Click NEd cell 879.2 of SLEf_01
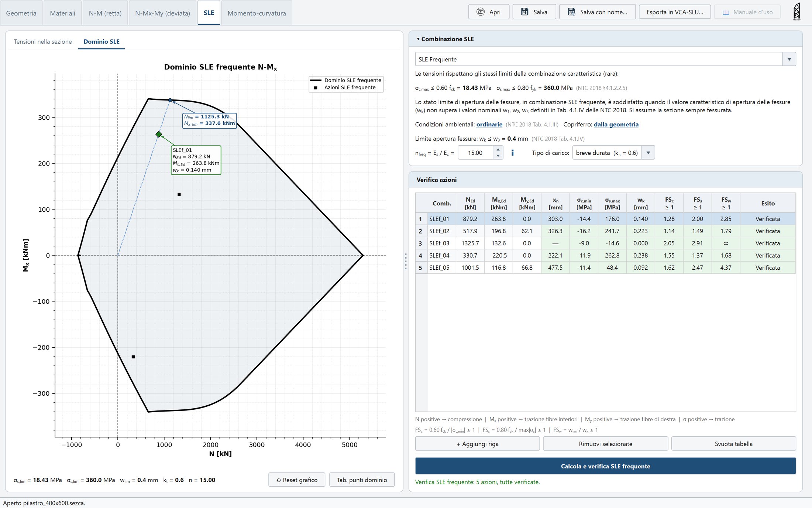 coord(470,219)
